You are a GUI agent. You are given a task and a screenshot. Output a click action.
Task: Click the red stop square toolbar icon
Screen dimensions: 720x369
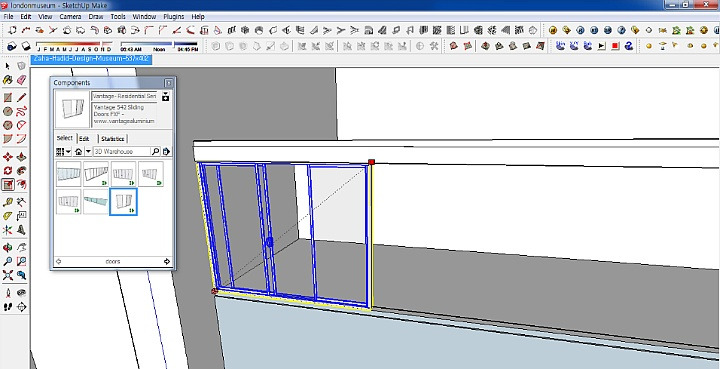(x=615, y=46)
